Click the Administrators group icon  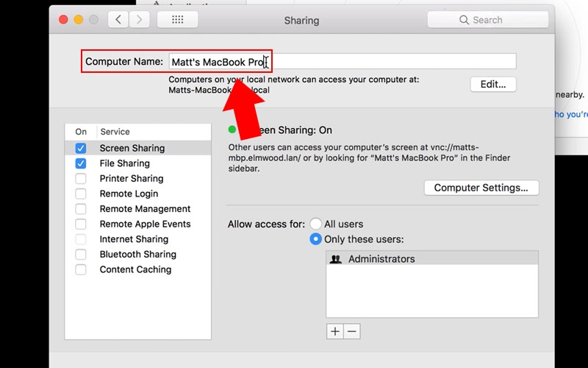pyautogui.click(x=336, y=259)
